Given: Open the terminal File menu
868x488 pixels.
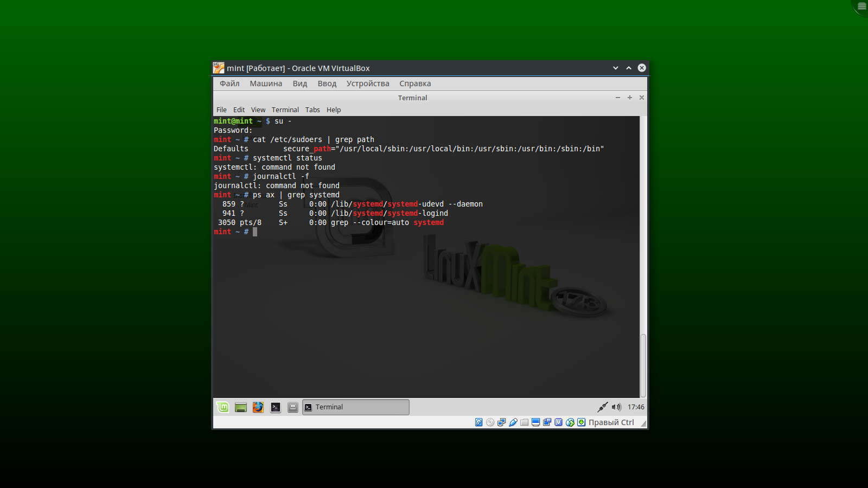Looking at the screenshot, I should click(x=221, y=110).
